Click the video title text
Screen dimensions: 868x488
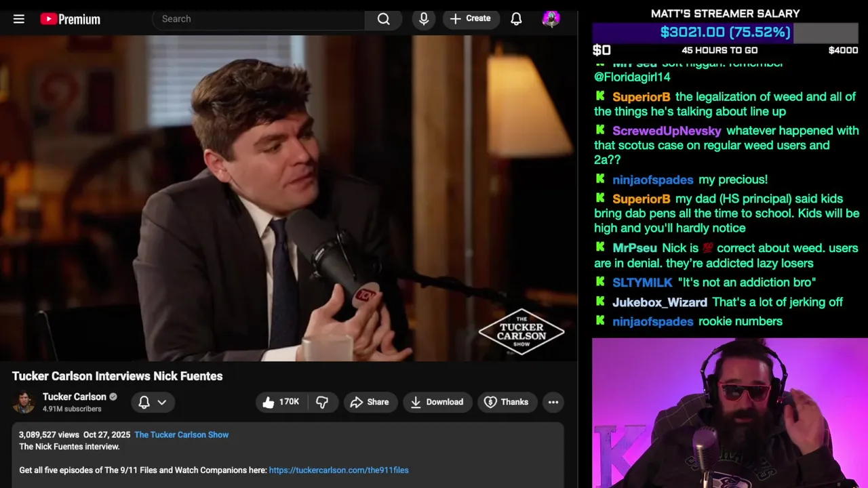[x=117, y=376]
